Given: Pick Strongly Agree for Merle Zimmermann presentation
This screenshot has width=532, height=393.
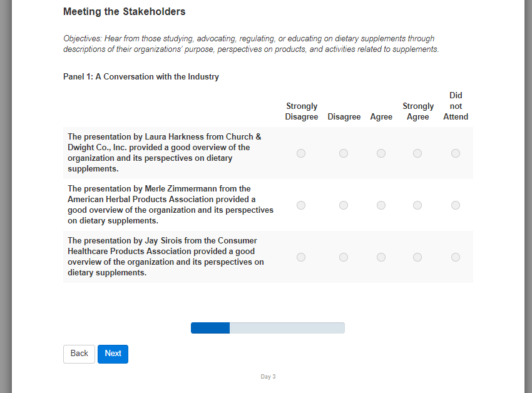Looking at the screenshot, I should pyautogui.click(x=417, y=205).
